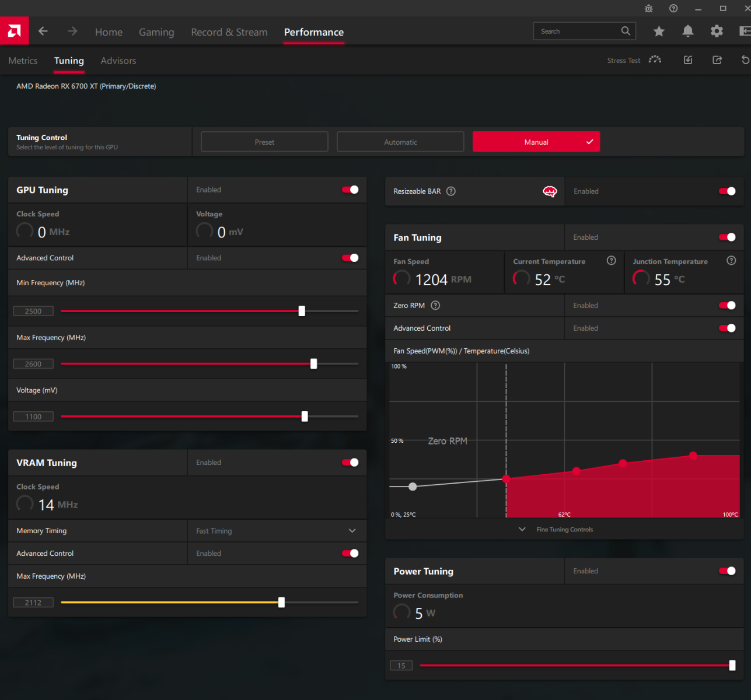Screen dimensions: 751x700
Task: Open the Record & Stream tab
Action: click(x=229, y=32)
